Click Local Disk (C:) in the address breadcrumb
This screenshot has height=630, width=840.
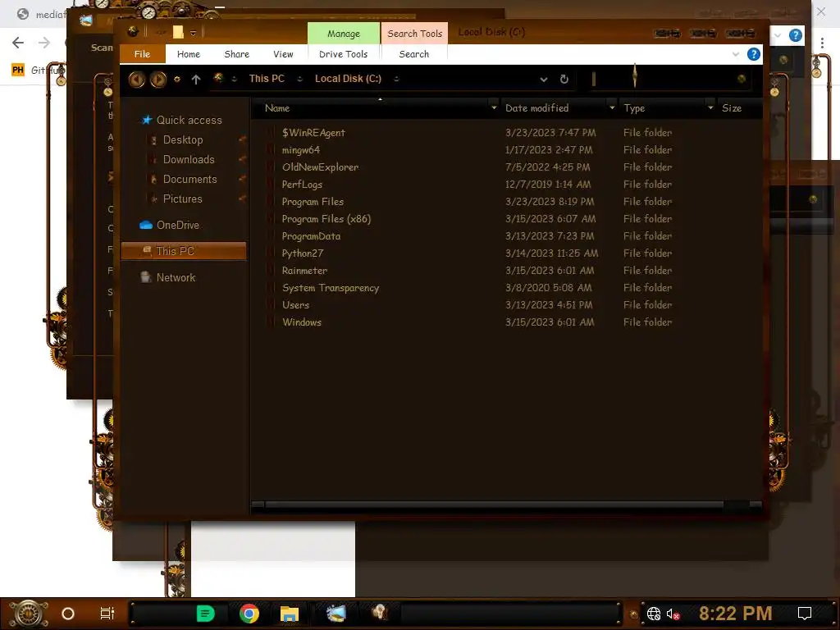point(348,79)
